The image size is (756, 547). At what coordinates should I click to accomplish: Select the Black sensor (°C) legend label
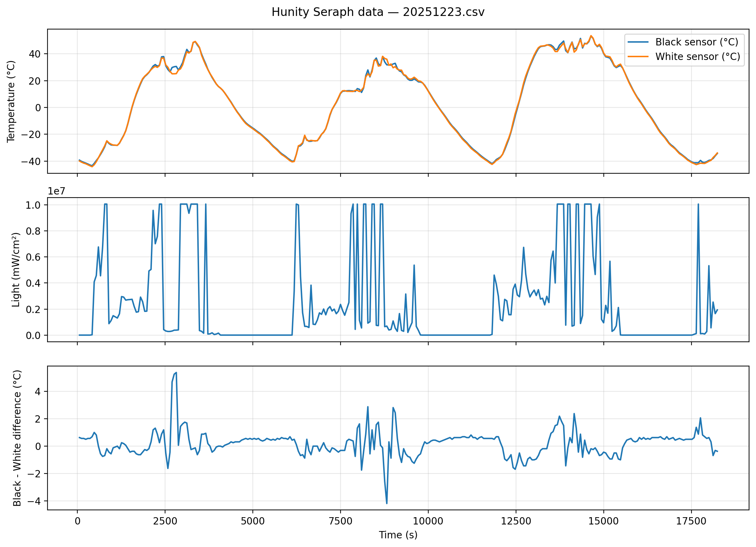pos(697,42)
